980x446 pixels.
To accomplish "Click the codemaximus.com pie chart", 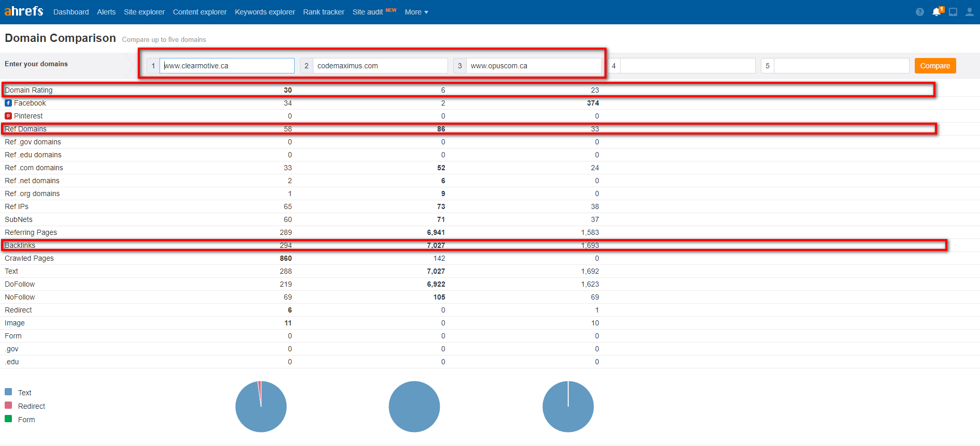I will pos(414,407).
